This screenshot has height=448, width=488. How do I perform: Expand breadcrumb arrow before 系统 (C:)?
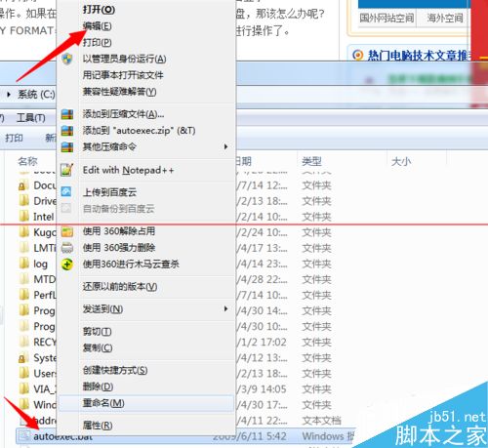click(x=9, y=95)
